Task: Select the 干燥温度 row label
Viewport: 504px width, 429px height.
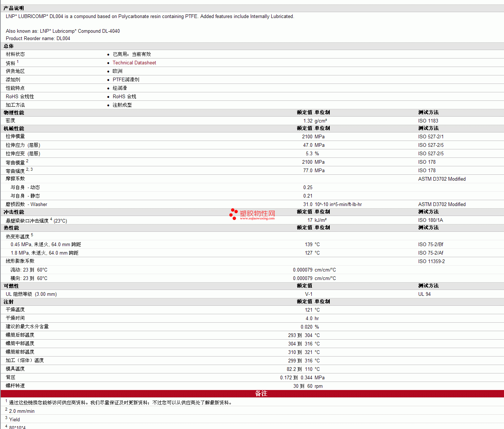Action: point(15,310)
